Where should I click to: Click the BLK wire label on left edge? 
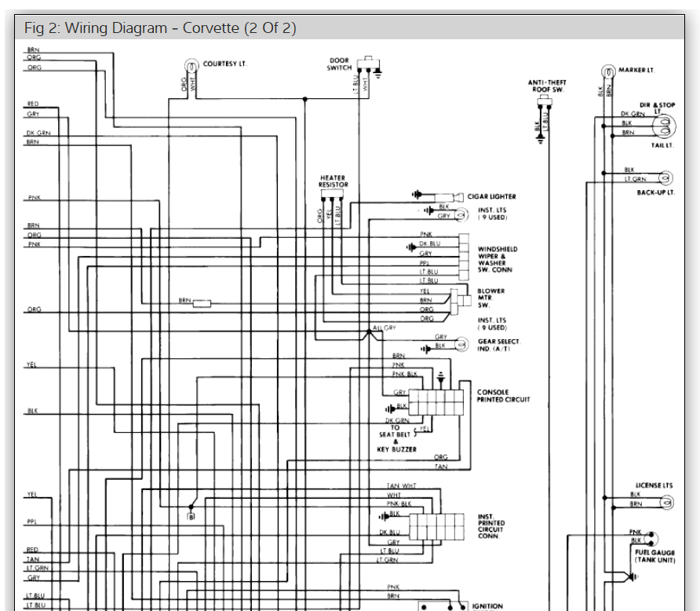point(32,411)
